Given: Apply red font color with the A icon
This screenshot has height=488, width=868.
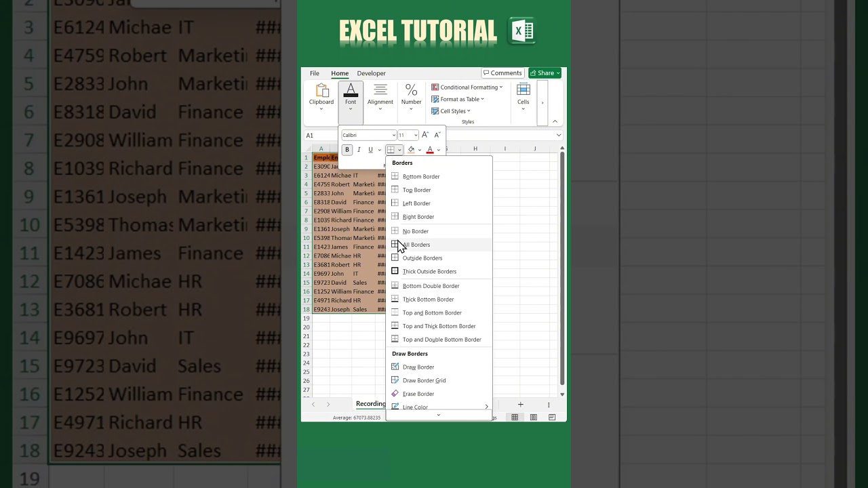Looking at the screenshot, I should click(x=429, y=150).
